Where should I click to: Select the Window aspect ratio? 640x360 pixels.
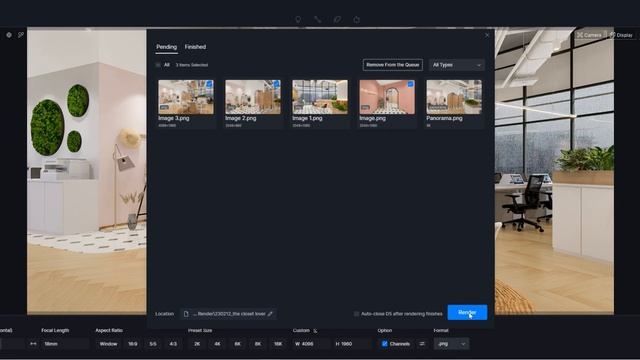(x=109, y=344)
